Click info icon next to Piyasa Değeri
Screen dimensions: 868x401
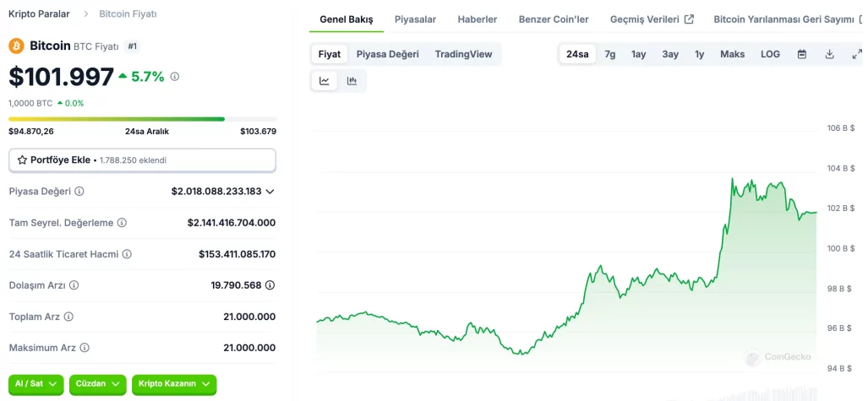79,192
